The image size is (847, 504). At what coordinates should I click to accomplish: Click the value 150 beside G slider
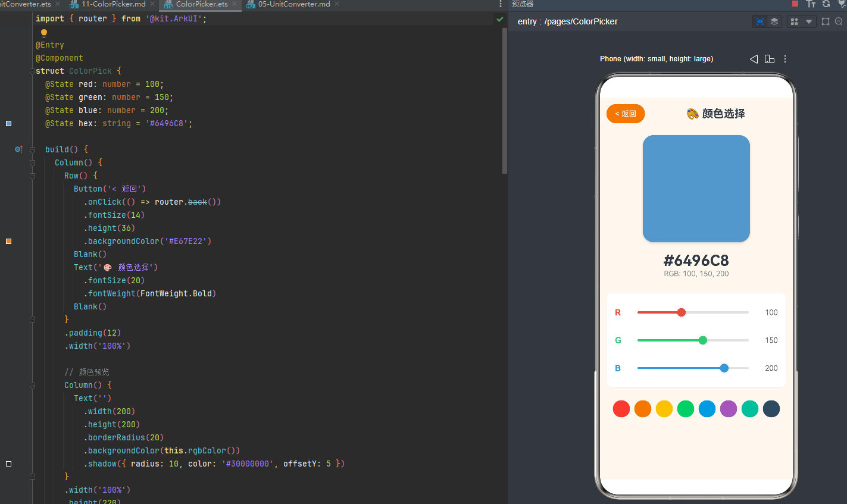pos(771,340)
